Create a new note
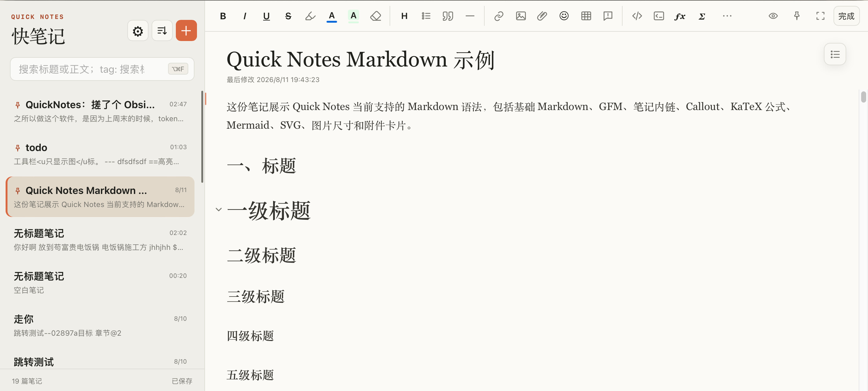Viewport: 868px width, 391px height. (186, 31)
